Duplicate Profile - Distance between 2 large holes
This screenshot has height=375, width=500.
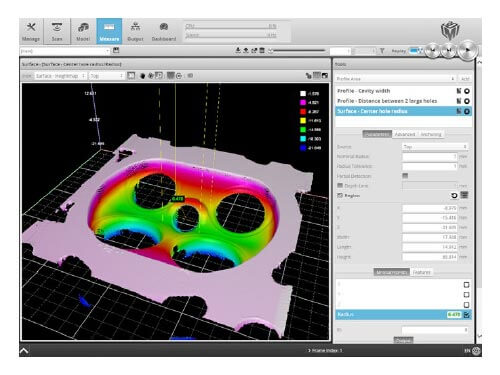(x=459, y=101)
